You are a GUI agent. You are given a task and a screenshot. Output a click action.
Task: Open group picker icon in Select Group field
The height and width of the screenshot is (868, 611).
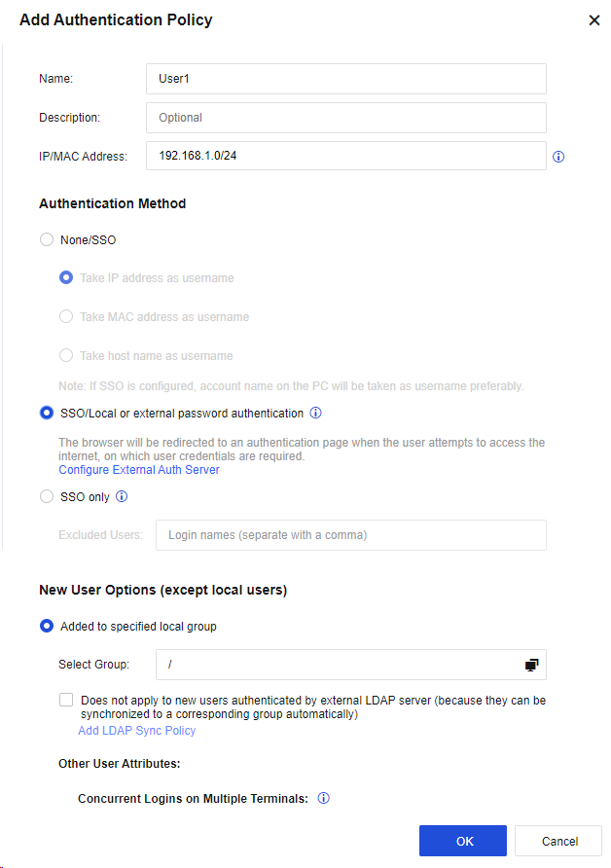click(531, 666)
